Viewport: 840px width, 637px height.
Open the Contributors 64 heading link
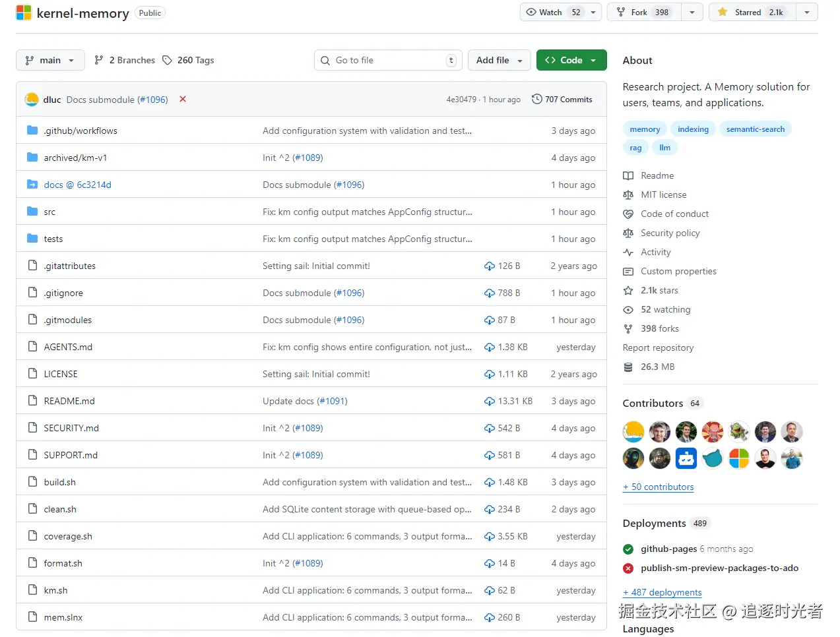click(x=662, y=403)
